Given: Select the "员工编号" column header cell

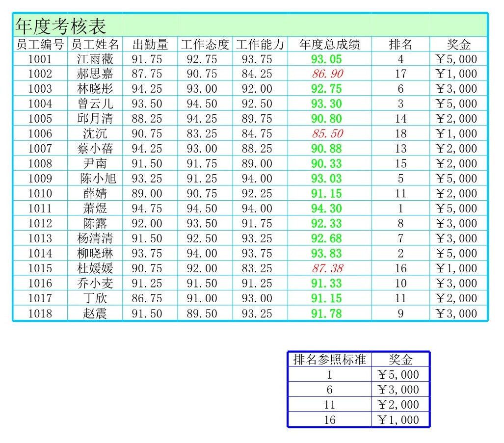Looking at the screenshot, I should point(40,45).
